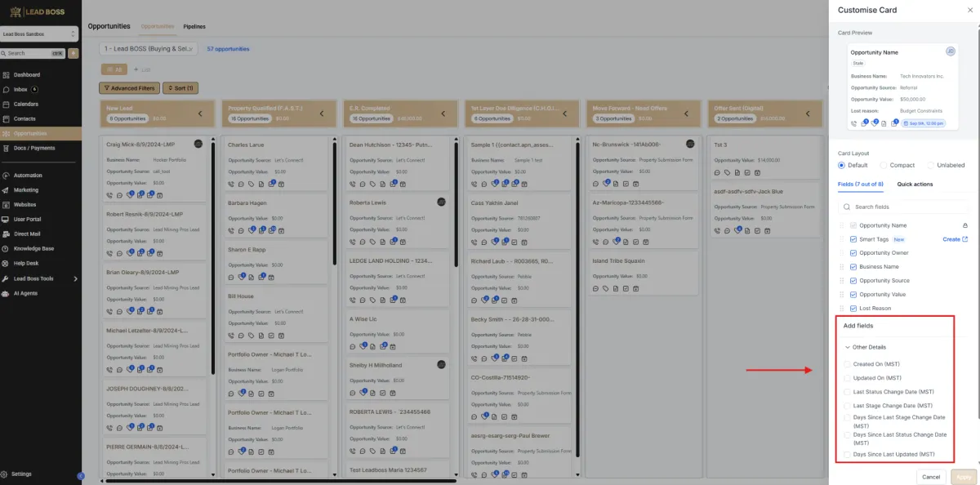This screenshot has height=485, width=980.
Task: Select the All view tab
Action: tap(114, 69)
